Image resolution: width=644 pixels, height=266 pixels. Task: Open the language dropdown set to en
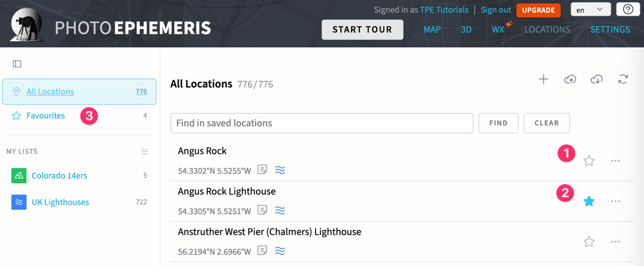[590, 10]
